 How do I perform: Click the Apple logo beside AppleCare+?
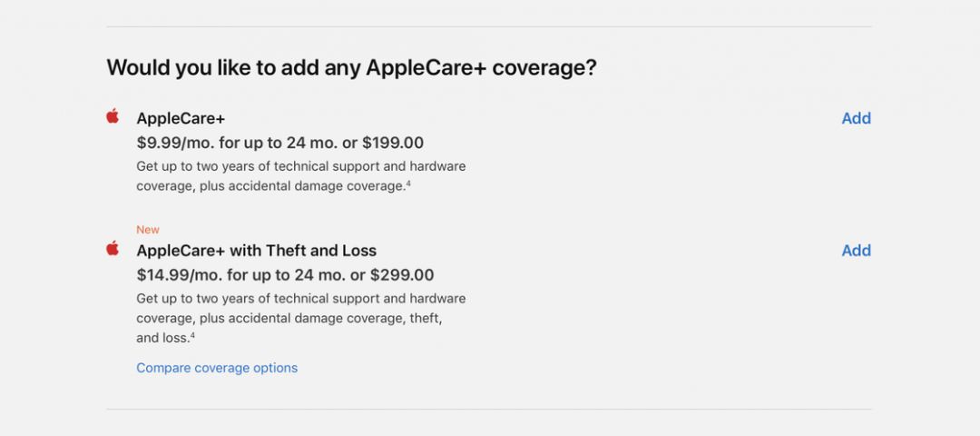113,116
